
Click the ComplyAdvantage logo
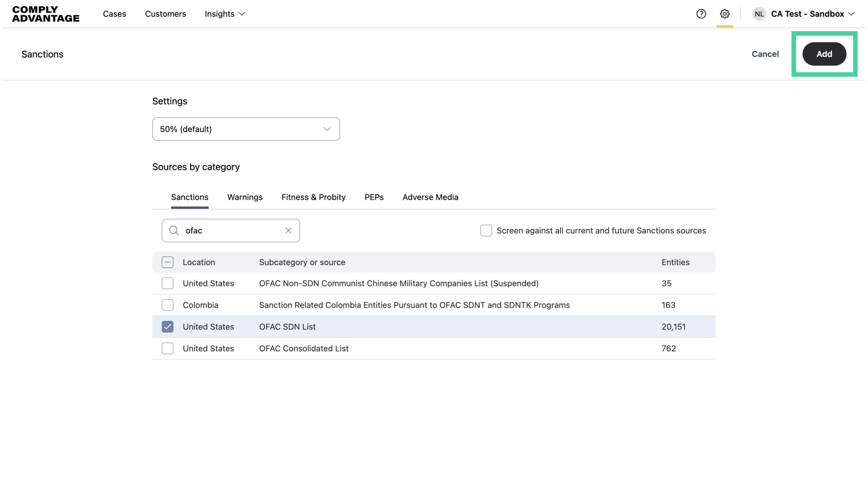46,14
